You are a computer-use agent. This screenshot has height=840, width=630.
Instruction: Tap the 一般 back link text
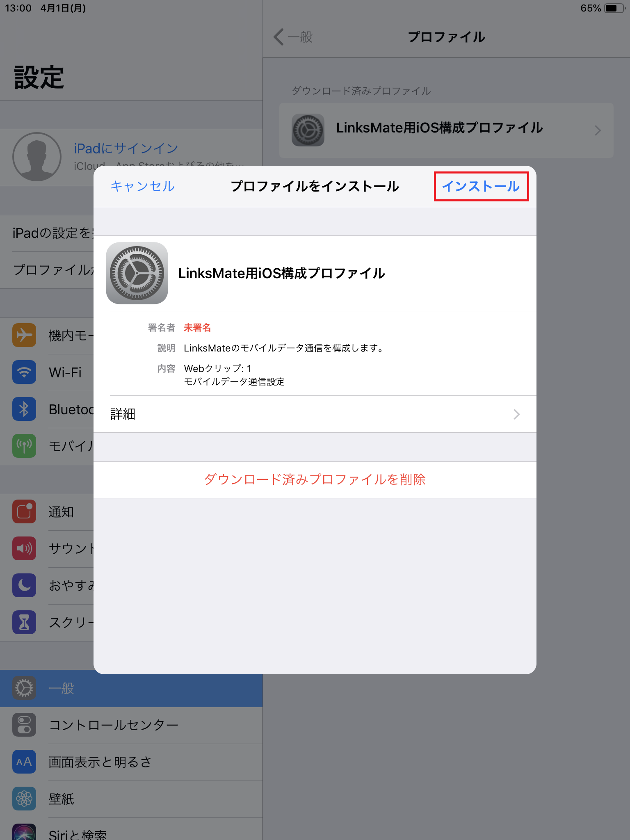300,37
